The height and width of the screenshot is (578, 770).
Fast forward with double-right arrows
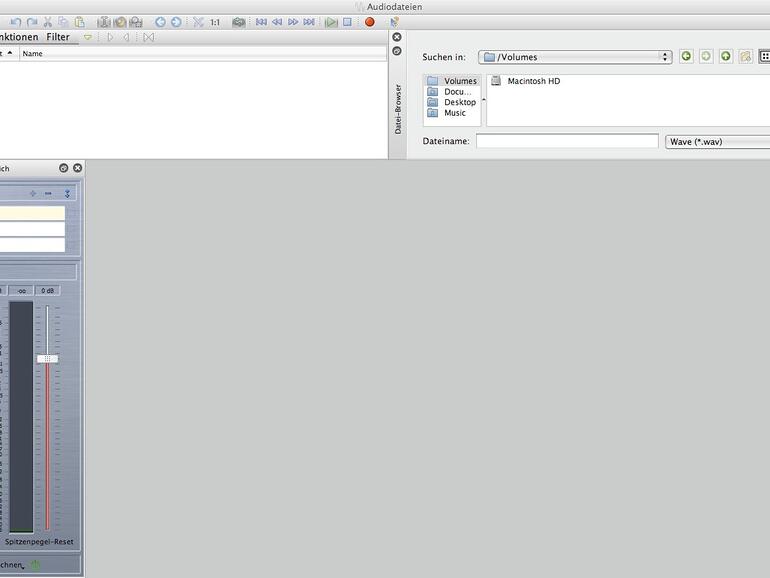coord(293,22)
